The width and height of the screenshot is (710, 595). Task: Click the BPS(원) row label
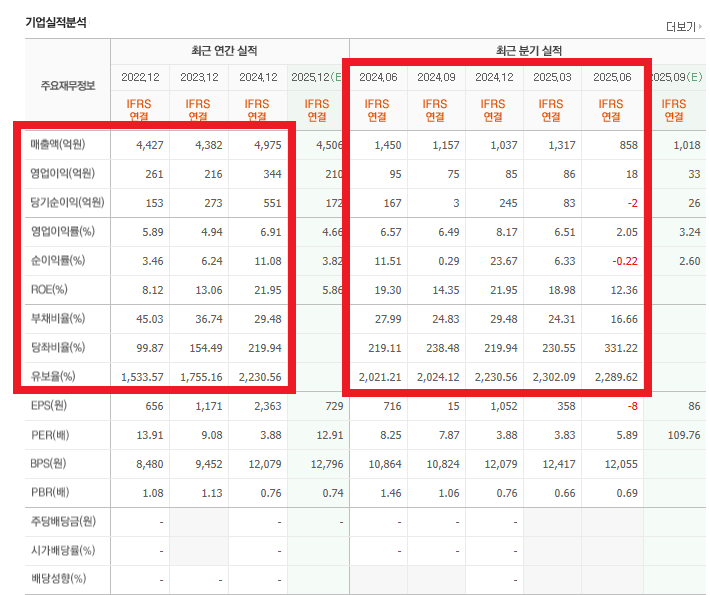coord(48,464)
